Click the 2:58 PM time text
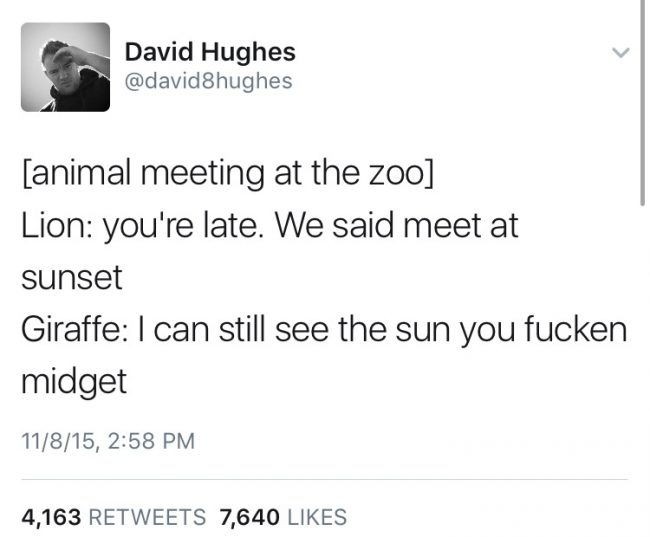This screenshot has height=537, width=650. pyautogui.click(x=151, y=440)
